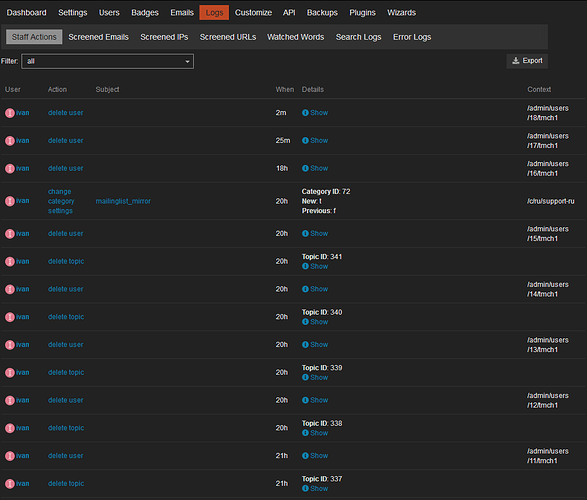Image resolution: width=587 pixels, height=500 pixels.
Task: Click the 'Category ID: 72' details text
Action: click(x=326, y=191)
